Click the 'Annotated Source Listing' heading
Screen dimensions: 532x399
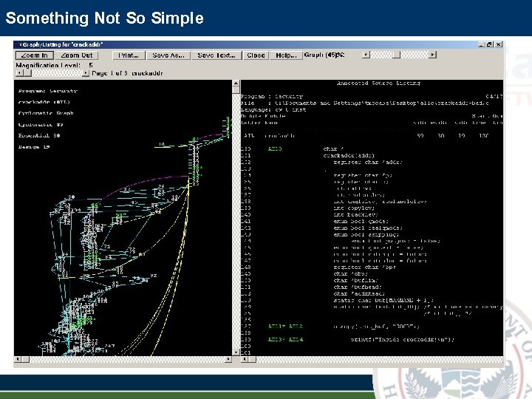[x=378, y=83]
